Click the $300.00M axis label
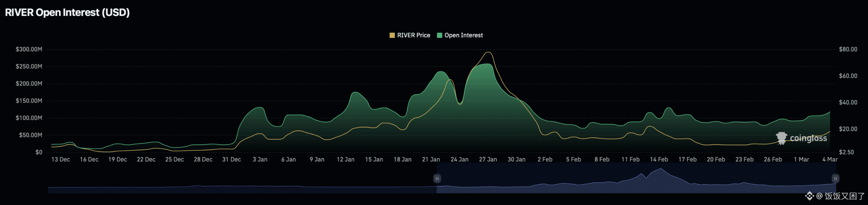Viewport: 868px width, 205px height. (x=29, y=49)
